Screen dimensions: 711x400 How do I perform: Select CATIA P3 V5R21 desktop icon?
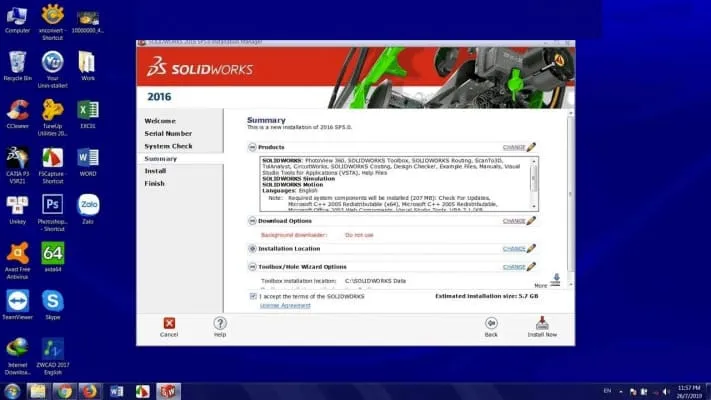click(x=17, y=166)
